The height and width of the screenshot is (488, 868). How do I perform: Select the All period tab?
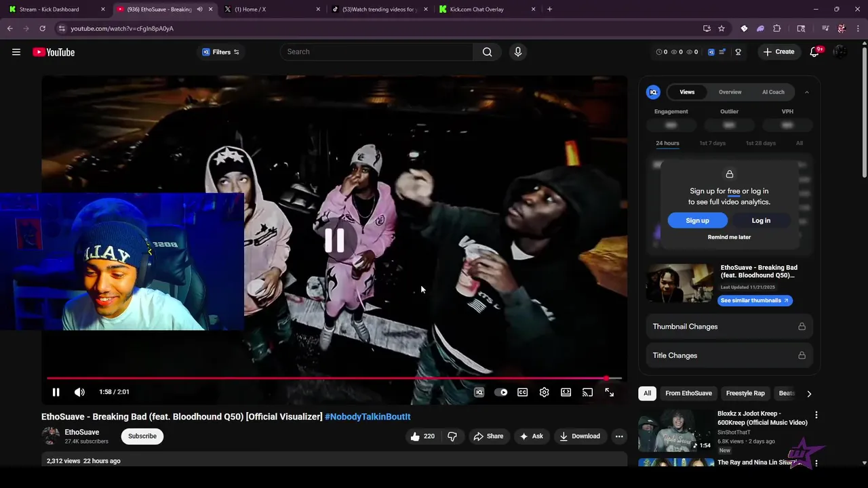coord(800,143)
